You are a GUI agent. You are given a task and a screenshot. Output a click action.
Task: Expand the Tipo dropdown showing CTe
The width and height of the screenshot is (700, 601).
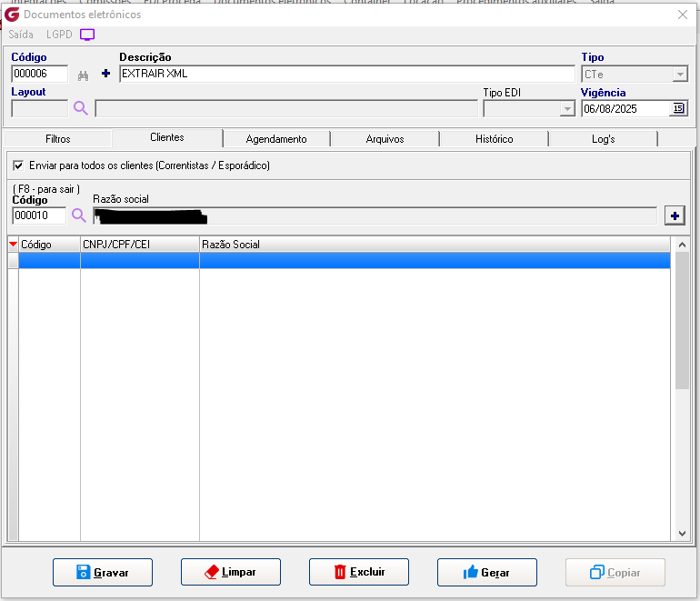click(680, 75)
